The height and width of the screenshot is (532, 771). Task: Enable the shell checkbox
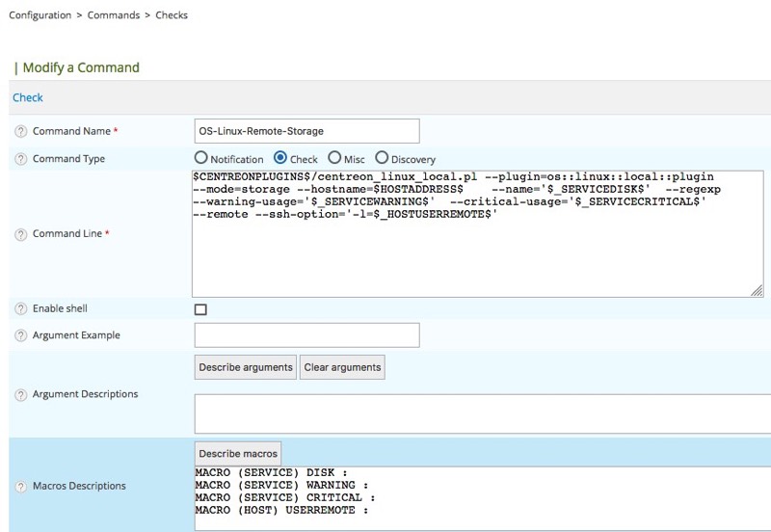point(200,309)
